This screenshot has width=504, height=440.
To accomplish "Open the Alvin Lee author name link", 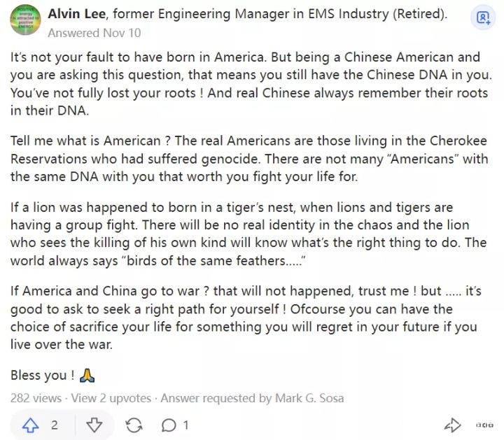I will click(x=75, y=15).
